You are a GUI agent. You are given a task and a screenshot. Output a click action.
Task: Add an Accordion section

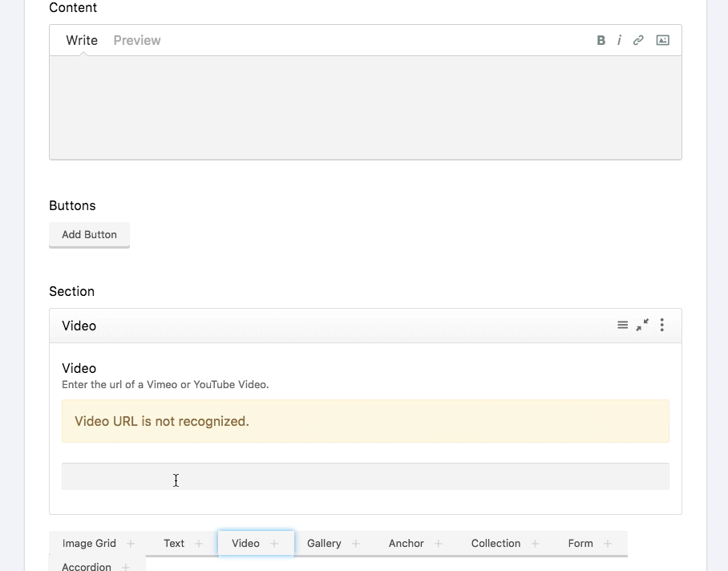[x=96, y=565]
